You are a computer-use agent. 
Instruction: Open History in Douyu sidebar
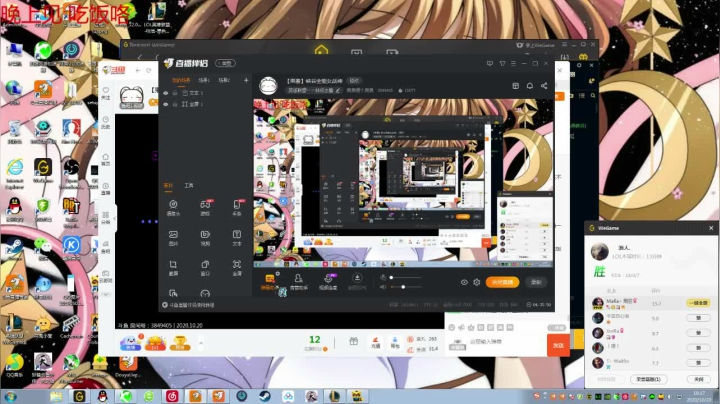point(106,122)
